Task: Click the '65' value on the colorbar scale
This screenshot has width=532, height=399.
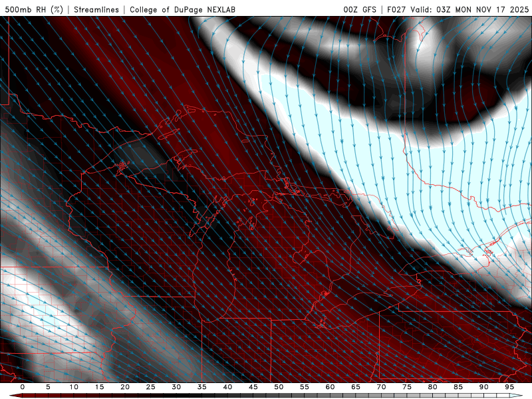Action: 356,387
